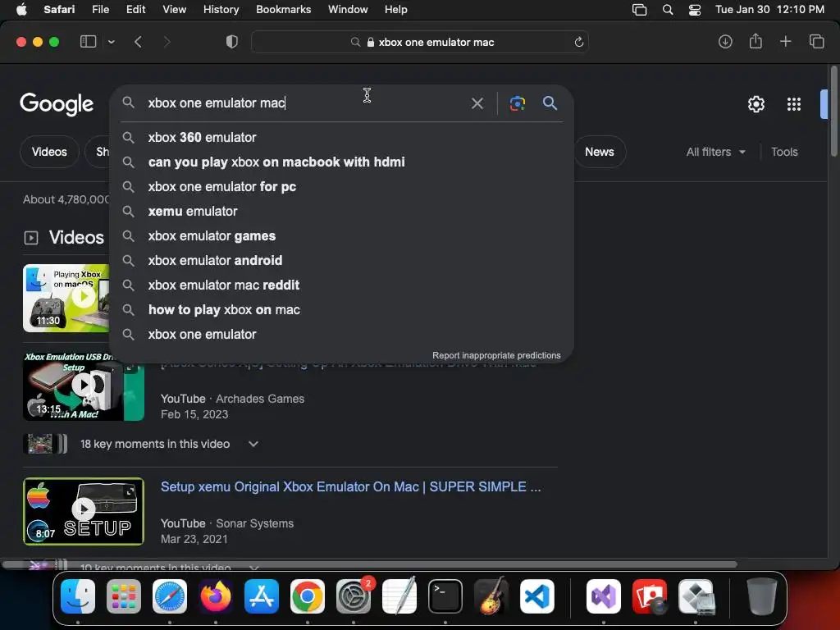Launch Visual Studio Code from the Dock
The image size is (840, 630).
pos(536,596)
